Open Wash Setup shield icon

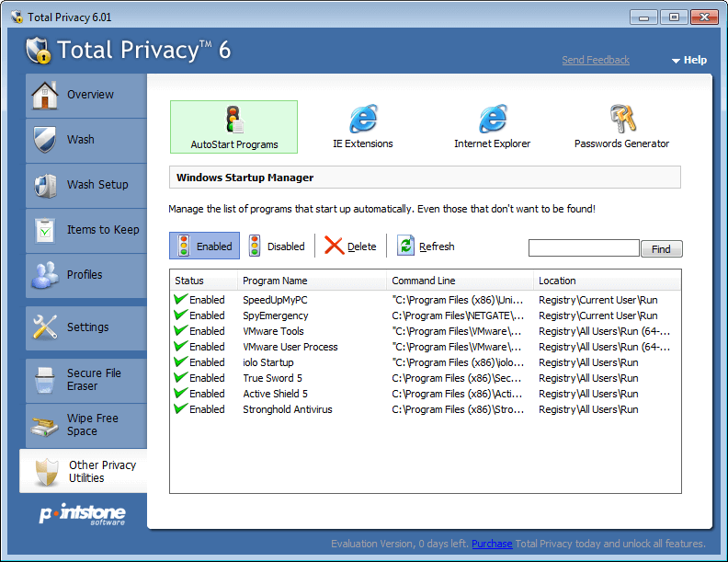click(45, 185)
